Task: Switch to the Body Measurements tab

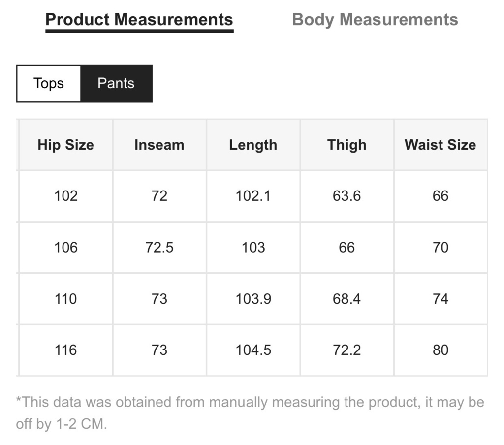Action: point(375,20)
